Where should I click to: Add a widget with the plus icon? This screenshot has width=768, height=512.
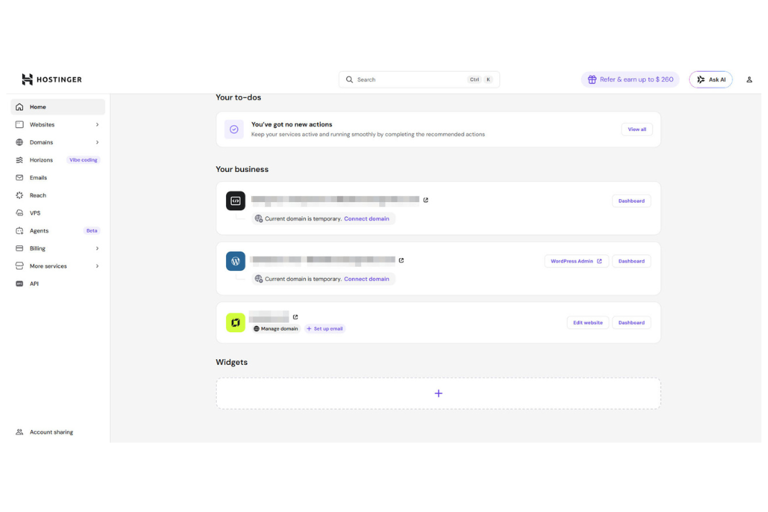[438, 393]
